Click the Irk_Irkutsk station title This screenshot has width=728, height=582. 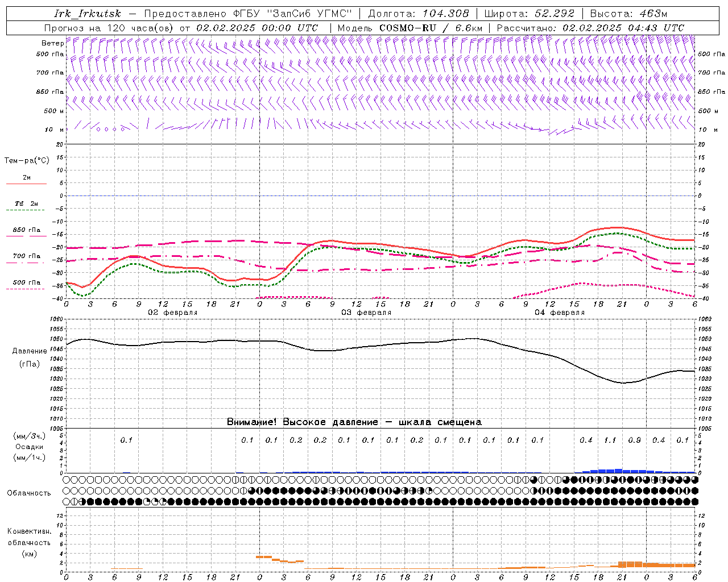tap(87, 14)
